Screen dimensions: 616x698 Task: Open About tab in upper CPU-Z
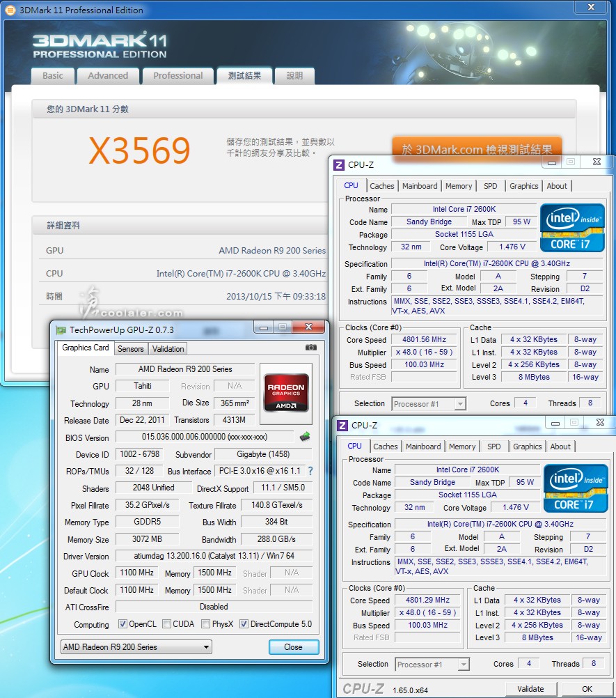557,186
